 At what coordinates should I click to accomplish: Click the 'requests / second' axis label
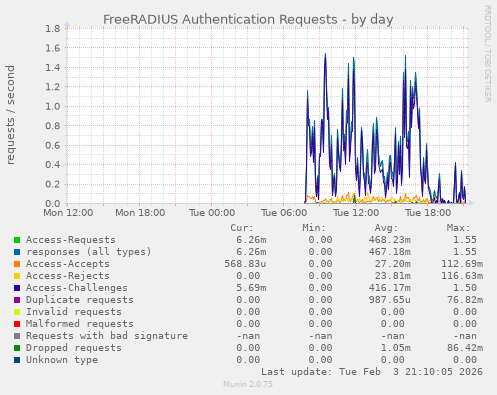10,115
